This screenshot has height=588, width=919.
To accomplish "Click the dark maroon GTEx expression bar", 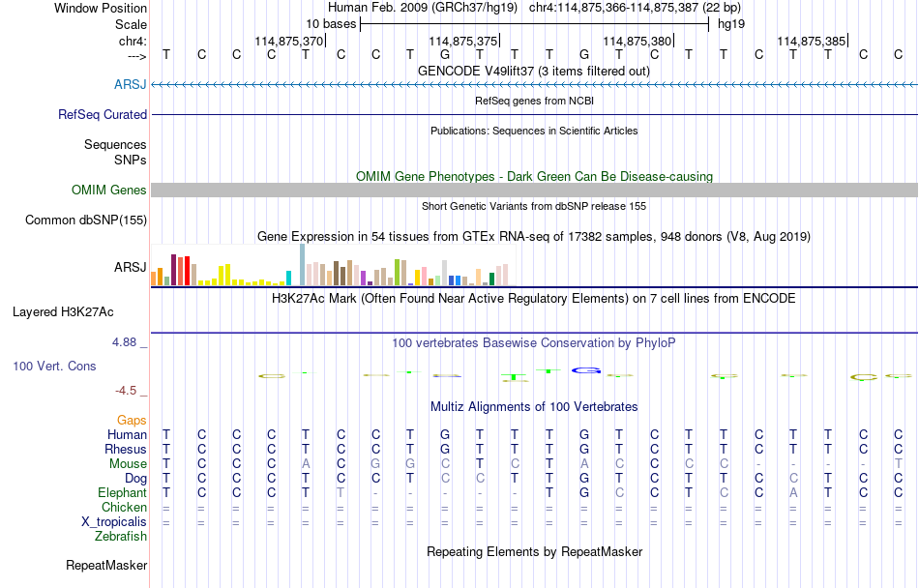I will pyautogui.click(x=173, y=270).
